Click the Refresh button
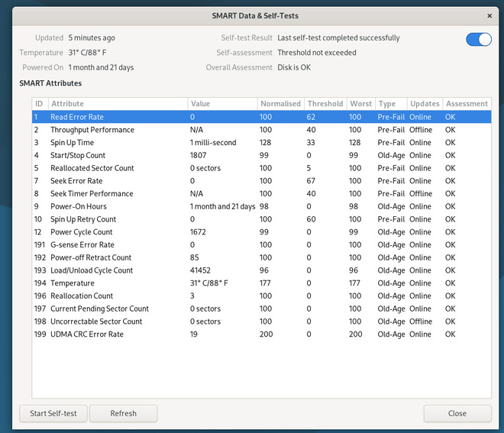 point(123,413)
